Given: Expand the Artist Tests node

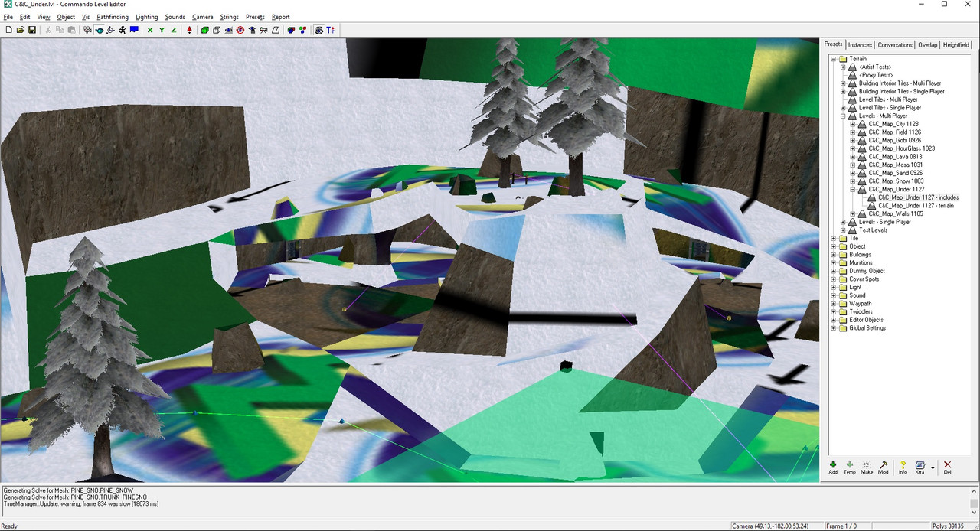Looking at the screenshot, I should pos(843,67).
